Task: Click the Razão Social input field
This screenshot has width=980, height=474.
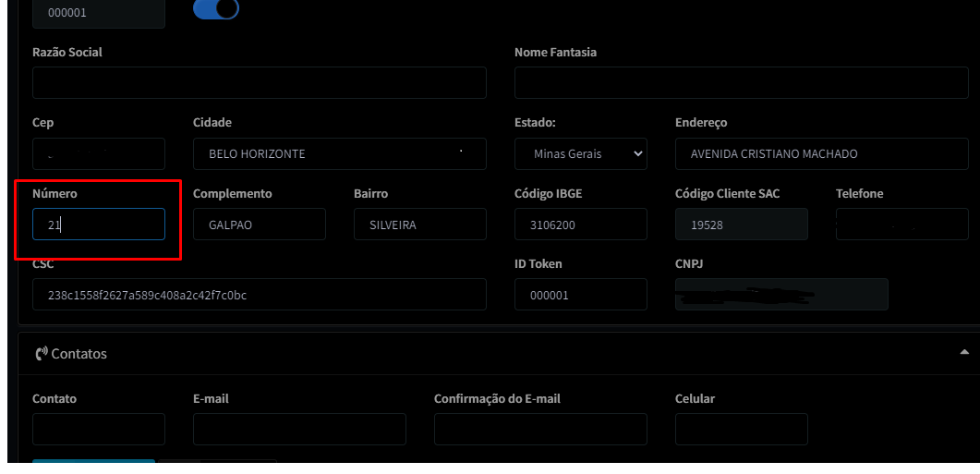Action: click(260, 82)
